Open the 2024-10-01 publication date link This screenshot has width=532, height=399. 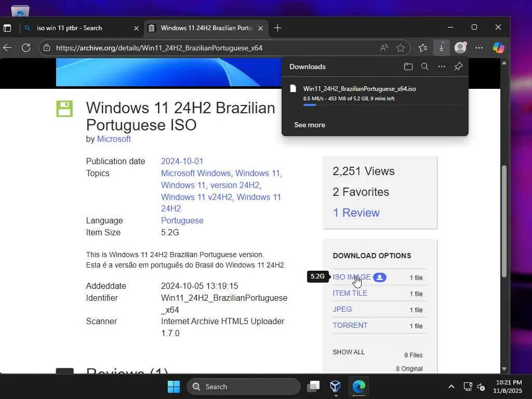tap(182, 161)
